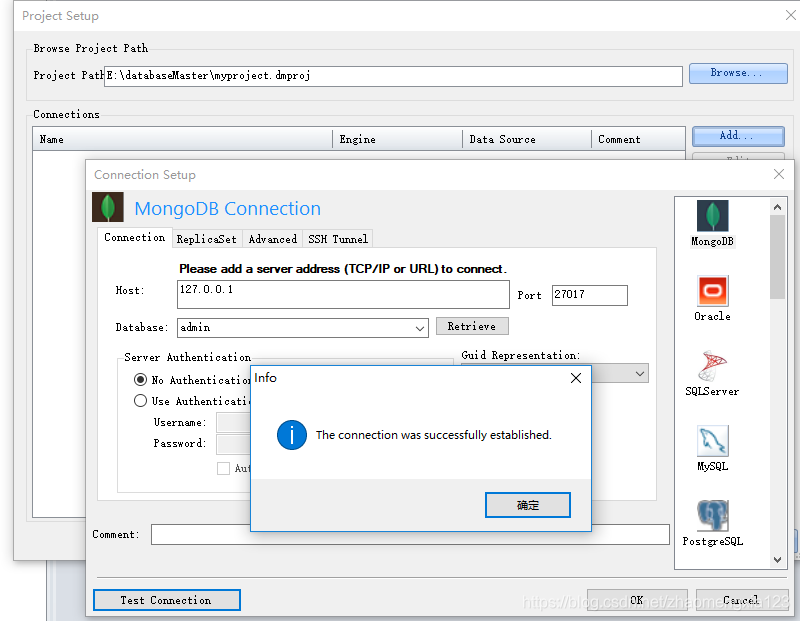Close the Project Setup window
800x621 pixels.
coord(790,15)
